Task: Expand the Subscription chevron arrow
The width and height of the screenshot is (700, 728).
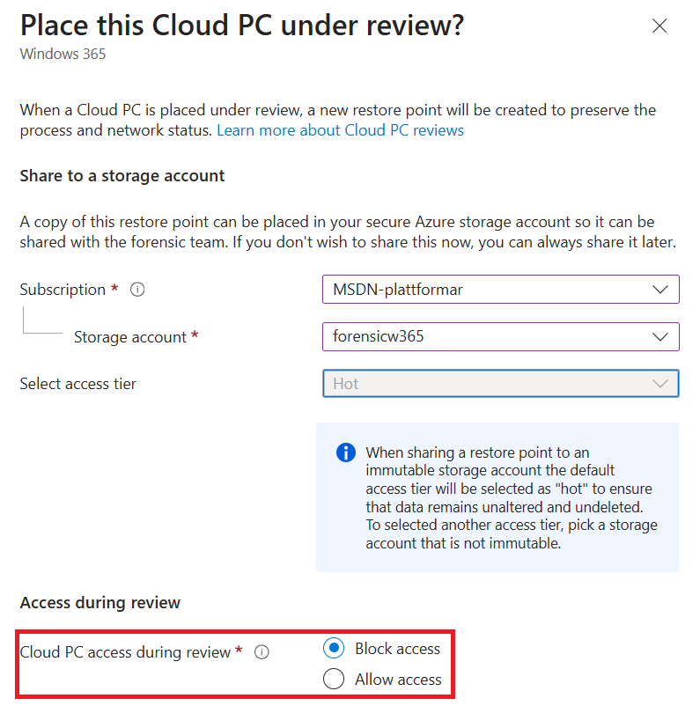Action: [x=660, y=290]
